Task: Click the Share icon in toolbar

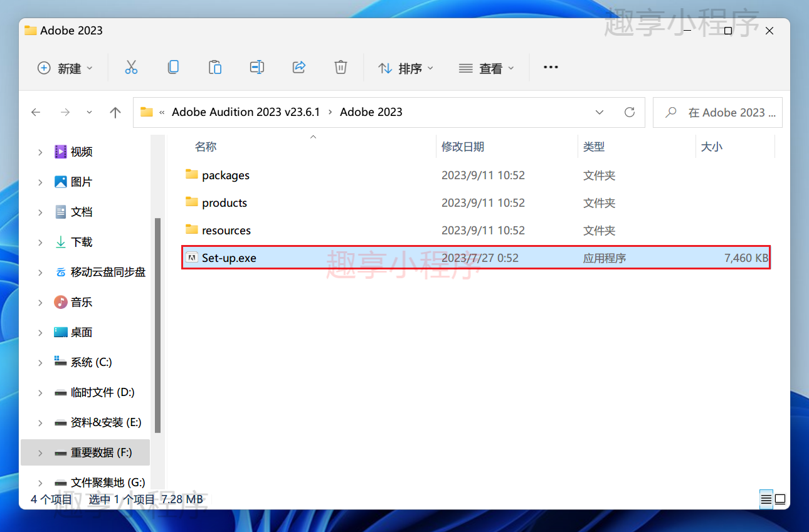Action: [299, 68]
